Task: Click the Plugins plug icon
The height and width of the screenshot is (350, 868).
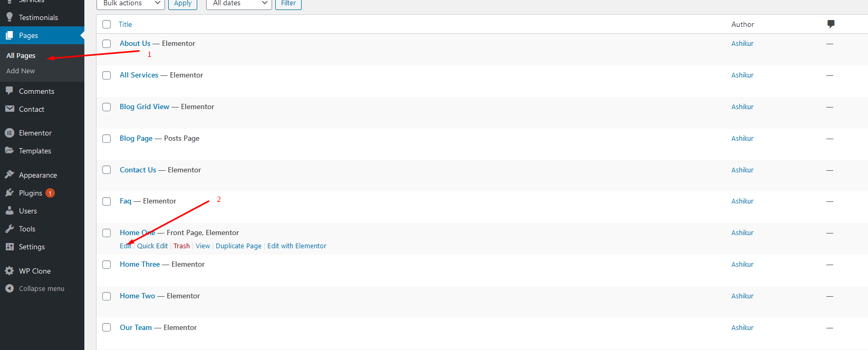Action: pos(9,193)
